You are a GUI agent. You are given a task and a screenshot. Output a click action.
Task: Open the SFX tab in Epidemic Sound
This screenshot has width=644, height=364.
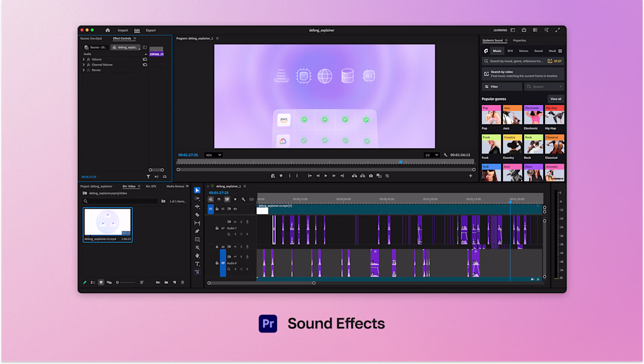coord(510,51)
